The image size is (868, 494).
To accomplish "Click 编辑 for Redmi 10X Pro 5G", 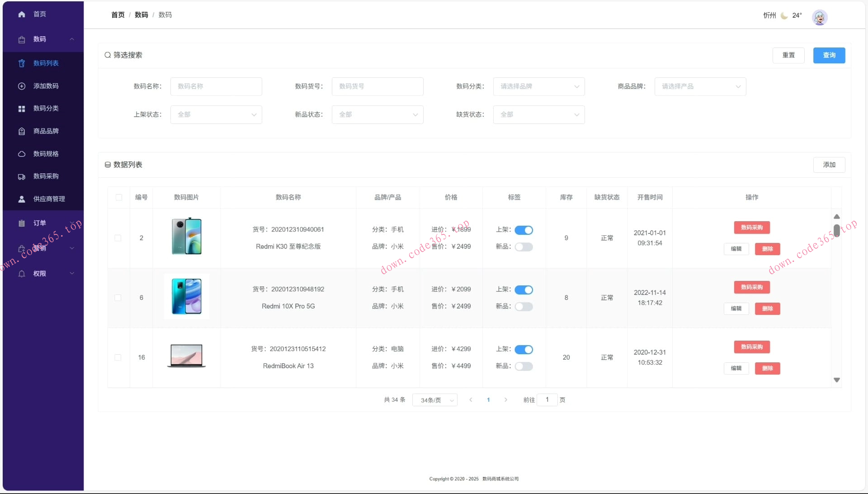I will [736, 309].
